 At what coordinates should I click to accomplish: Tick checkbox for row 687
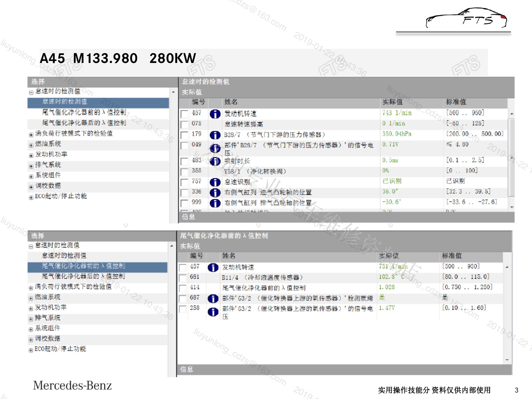tap(183, 299)
